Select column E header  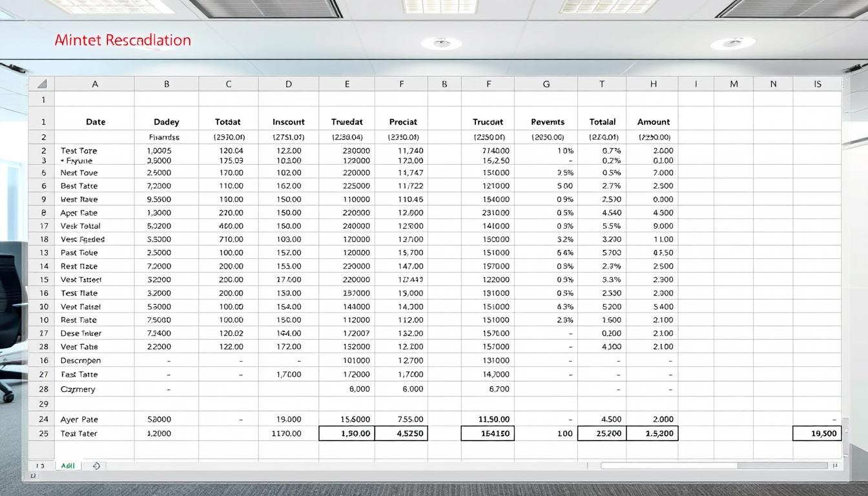pyautogui.click(x=347, y=84)
